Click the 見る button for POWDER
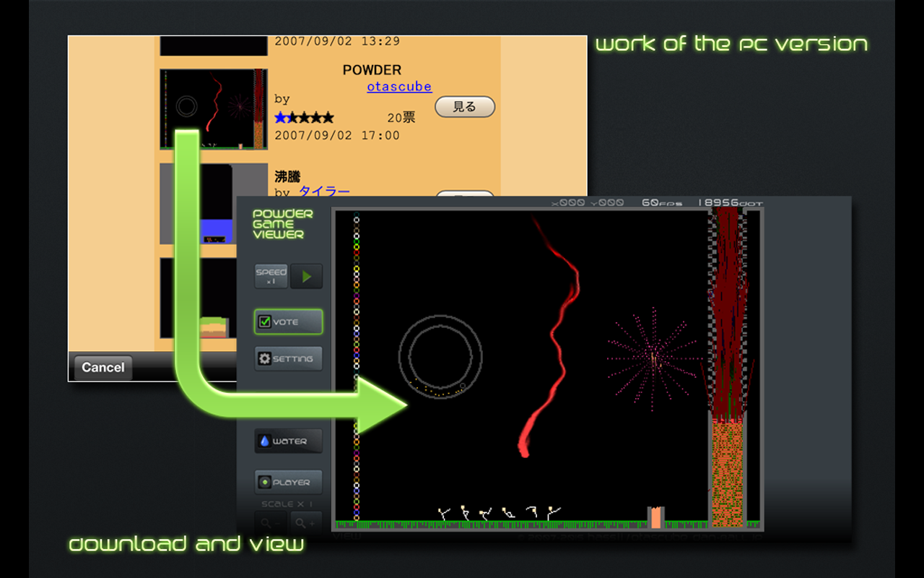The image size is (924, 578). click(x=465, y=106)
